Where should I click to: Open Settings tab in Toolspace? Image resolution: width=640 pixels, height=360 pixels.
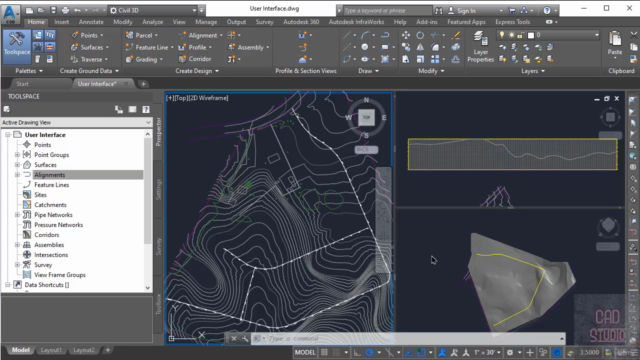[x=158, y=189]
